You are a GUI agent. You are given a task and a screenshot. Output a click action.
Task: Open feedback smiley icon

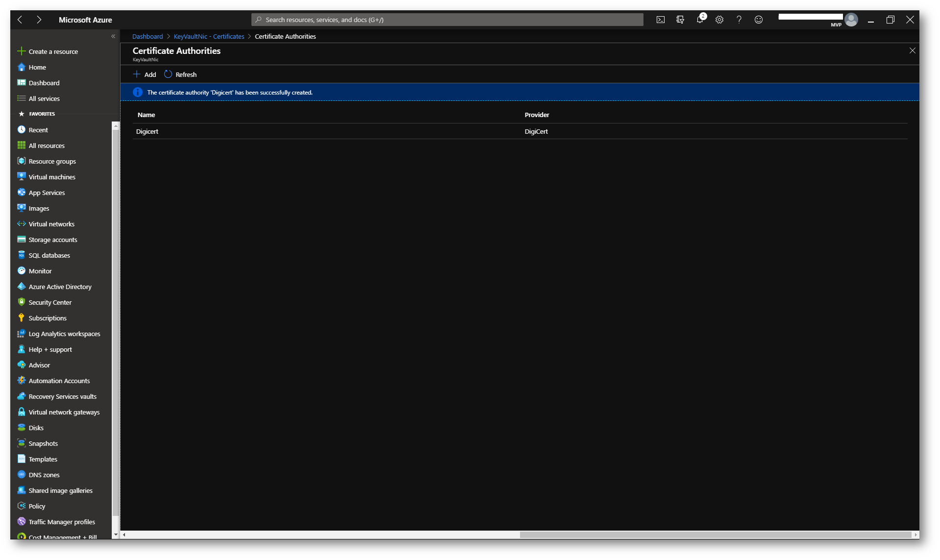[758, 20]
